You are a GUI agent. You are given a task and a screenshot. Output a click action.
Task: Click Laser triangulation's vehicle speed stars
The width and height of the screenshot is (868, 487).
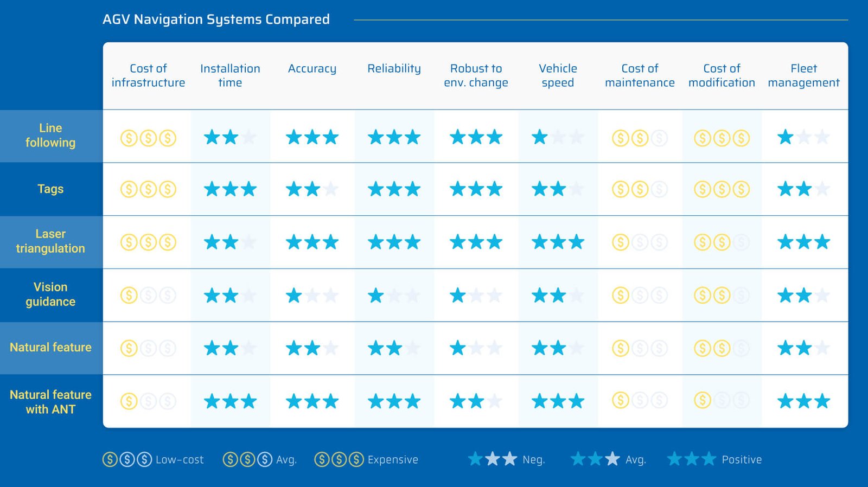[558, 242]
